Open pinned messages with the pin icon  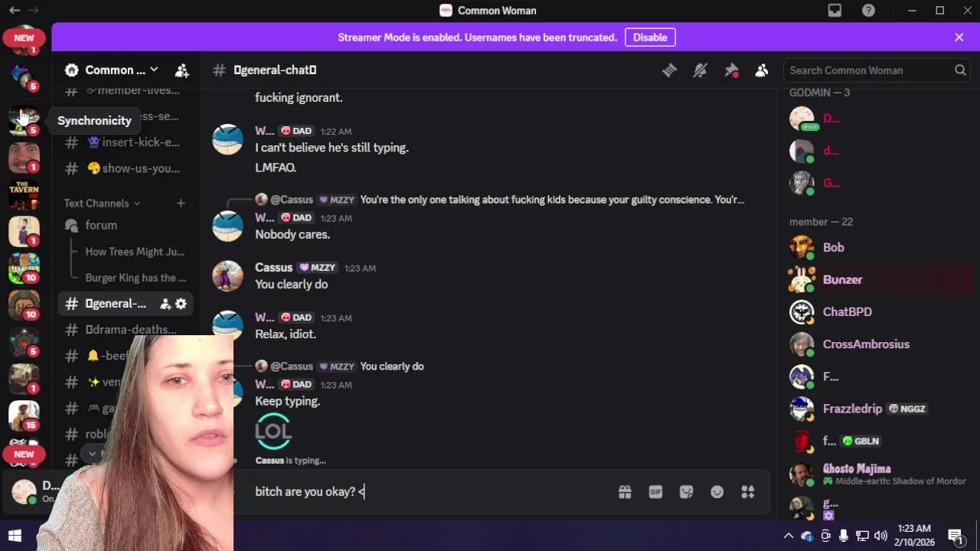[x=731, y=70]
